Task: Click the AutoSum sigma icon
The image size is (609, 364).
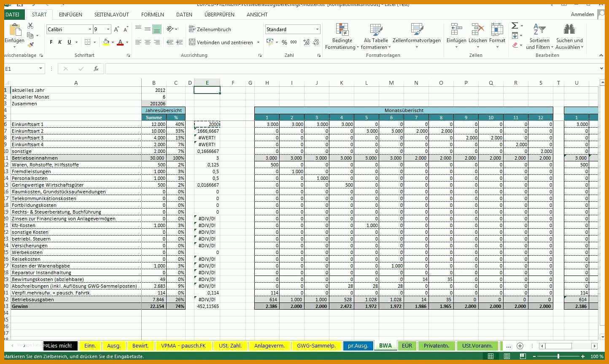Action: click(515, 26)
